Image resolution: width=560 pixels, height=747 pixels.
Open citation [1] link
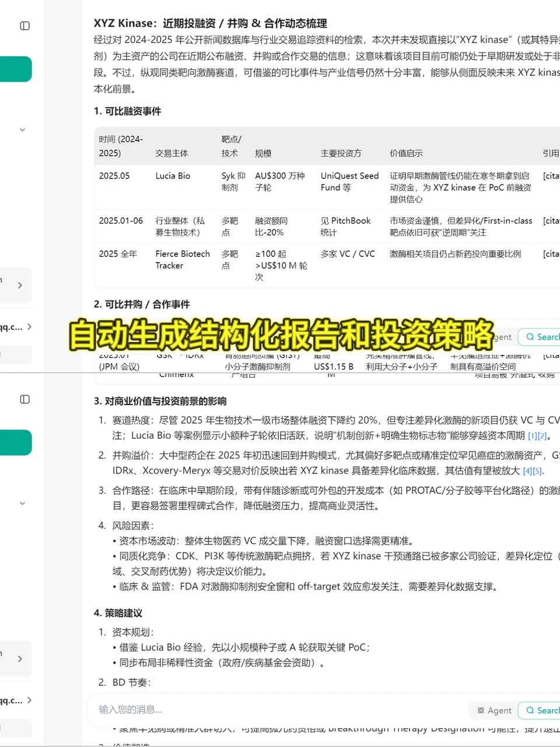[x=533, y=436]
